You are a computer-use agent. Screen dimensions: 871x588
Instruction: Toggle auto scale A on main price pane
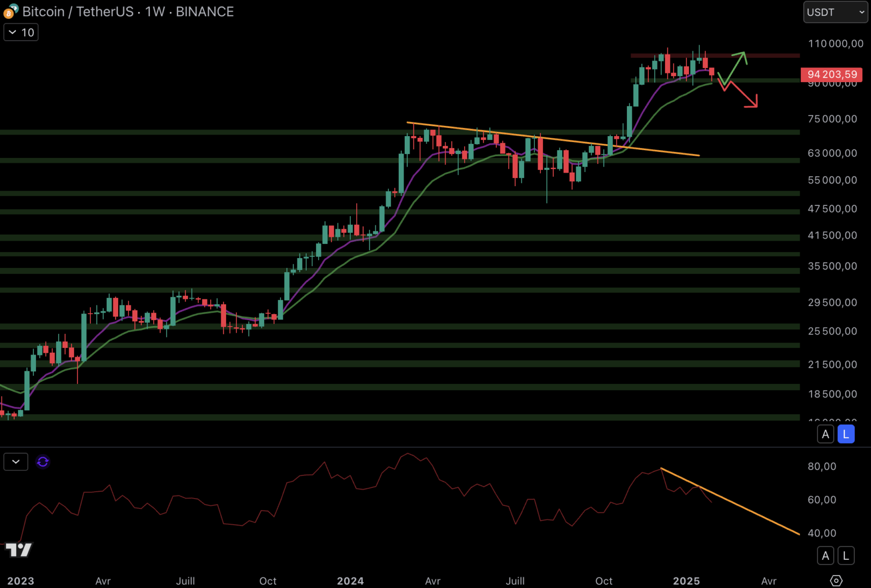coord(825,434)
